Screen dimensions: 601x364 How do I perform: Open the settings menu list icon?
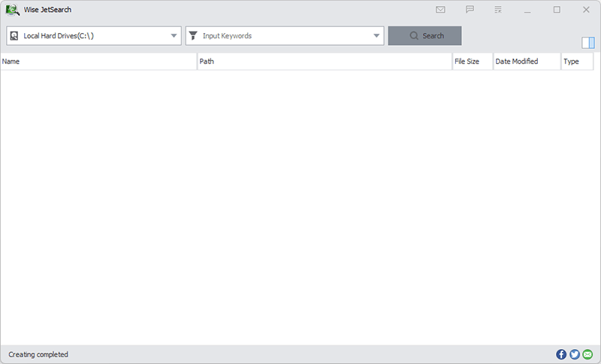(498, 10)
